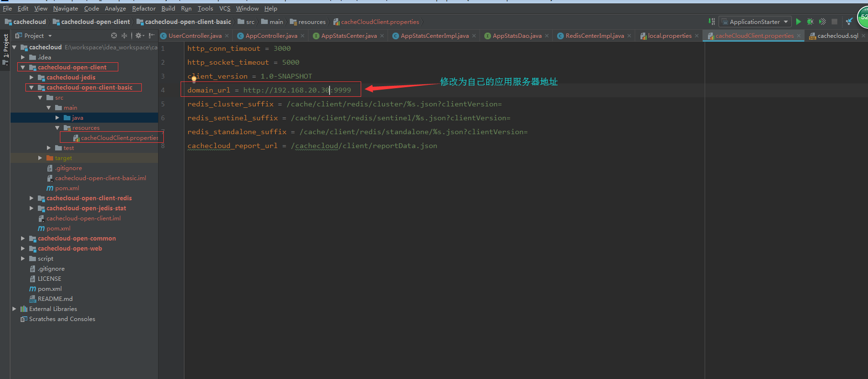
Task: Switch to the local.properties tab
Action: tap(670, 36)
